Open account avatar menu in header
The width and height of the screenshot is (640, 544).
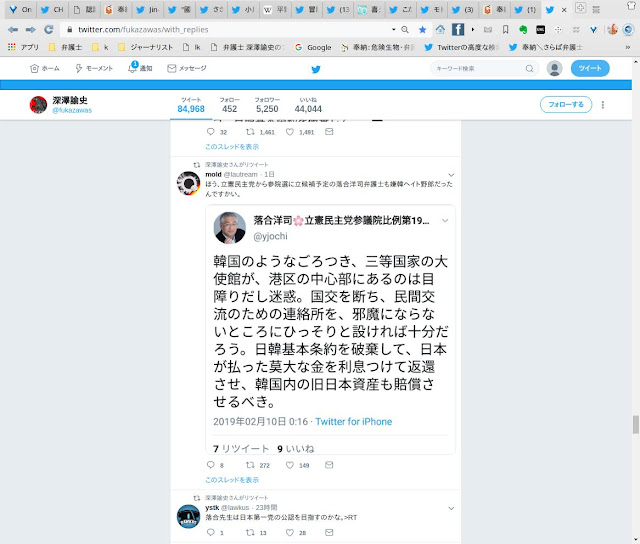click(x=554, y=68)
